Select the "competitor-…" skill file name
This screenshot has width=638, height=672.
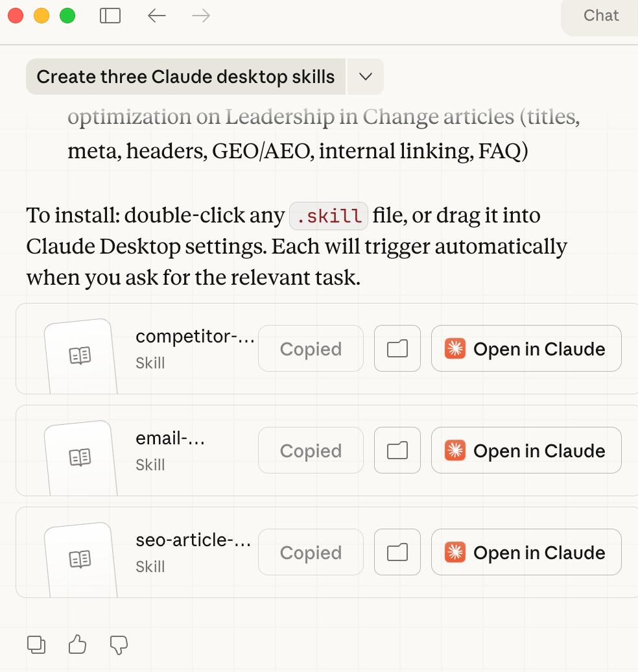click(x=195, y=337)
